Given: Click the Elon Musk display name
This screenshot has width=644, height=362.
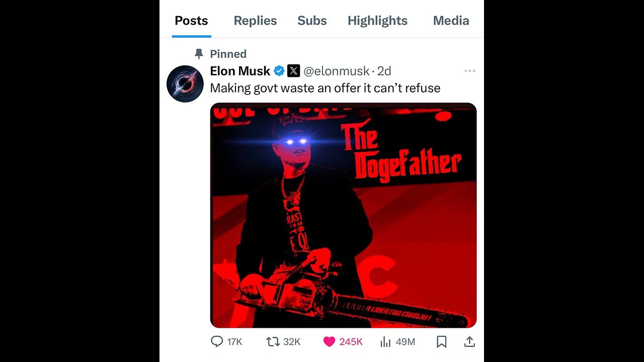Looking at the screenshot, I should [240, 71].
